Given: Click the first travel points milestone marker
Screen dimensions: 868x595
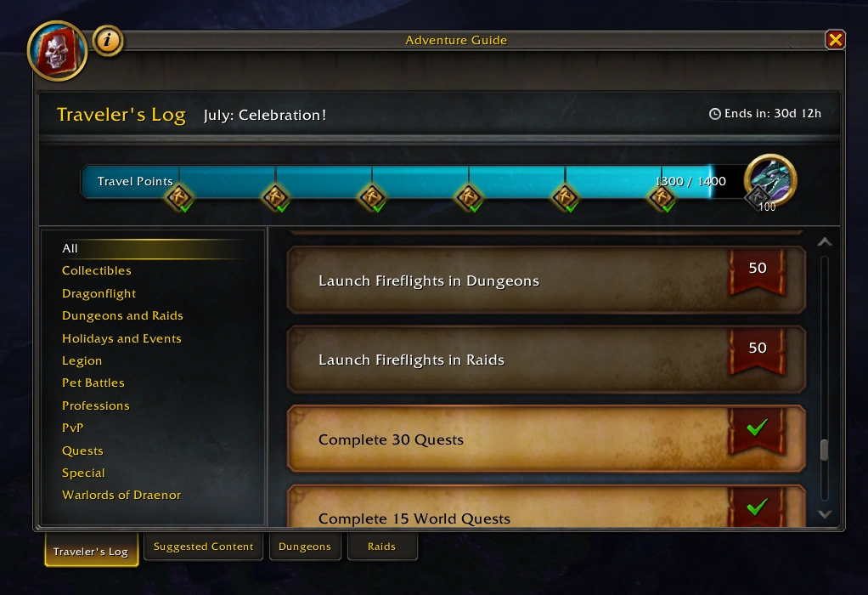Looking at the screenshot, I should [179, 197].
